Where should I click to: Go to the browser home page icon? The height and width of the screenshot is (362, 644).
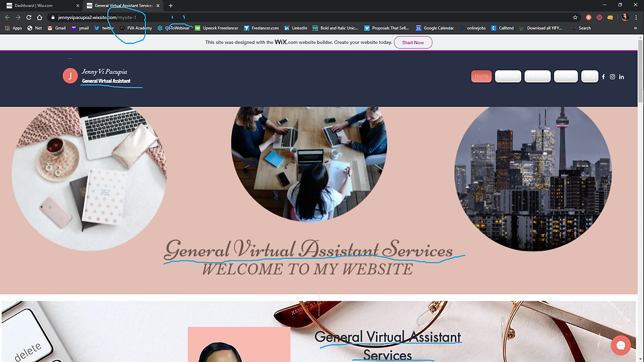point(39,17)
